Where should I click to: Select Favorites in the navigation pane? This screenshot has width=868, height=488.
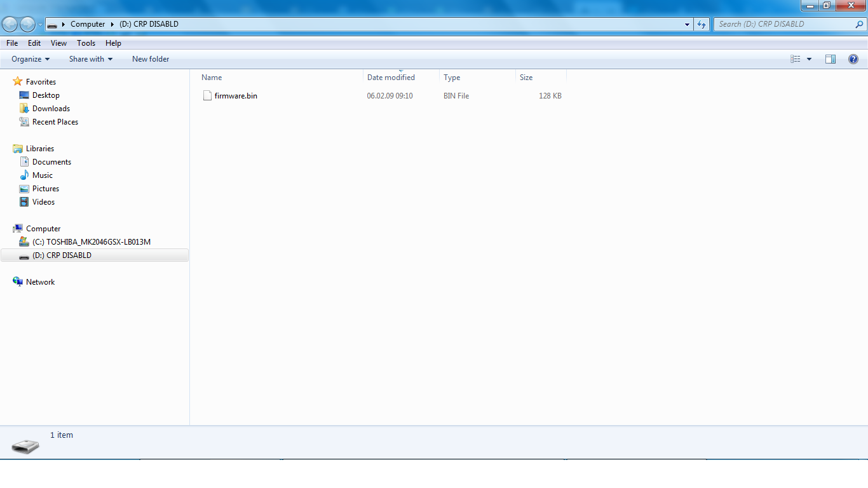pos(41,82)
